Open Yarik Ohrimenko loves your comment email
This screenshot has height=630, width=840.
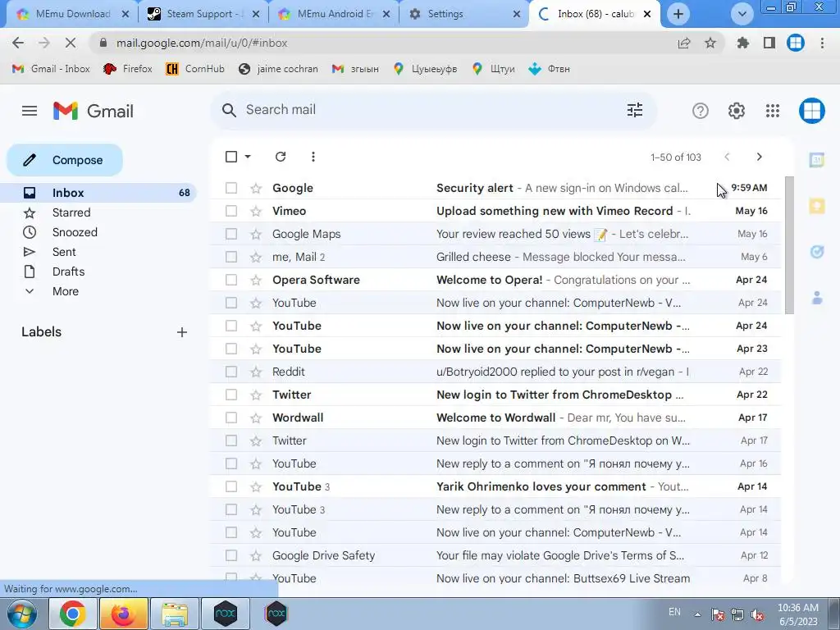[495, 486]
